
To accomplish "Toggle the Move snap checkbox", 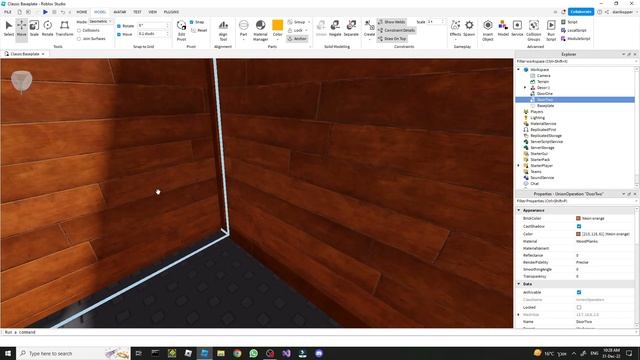I will tap(119, 34).
